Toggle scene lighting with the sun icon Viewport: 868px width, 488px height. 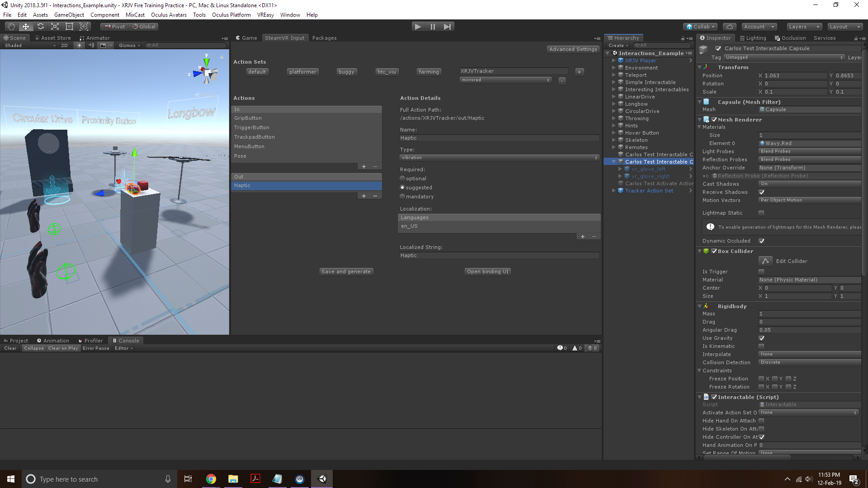79,45
